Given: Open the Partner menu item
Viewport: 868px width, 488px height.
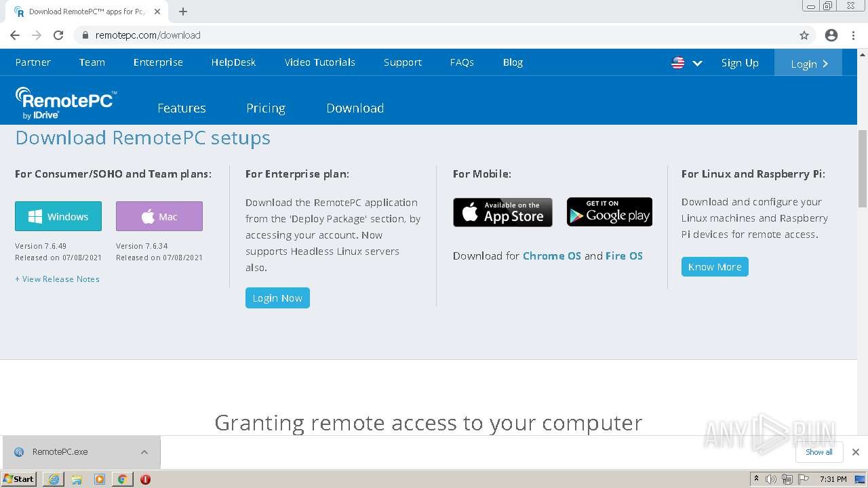Looking at the screenshot, I should pos(33,62).
